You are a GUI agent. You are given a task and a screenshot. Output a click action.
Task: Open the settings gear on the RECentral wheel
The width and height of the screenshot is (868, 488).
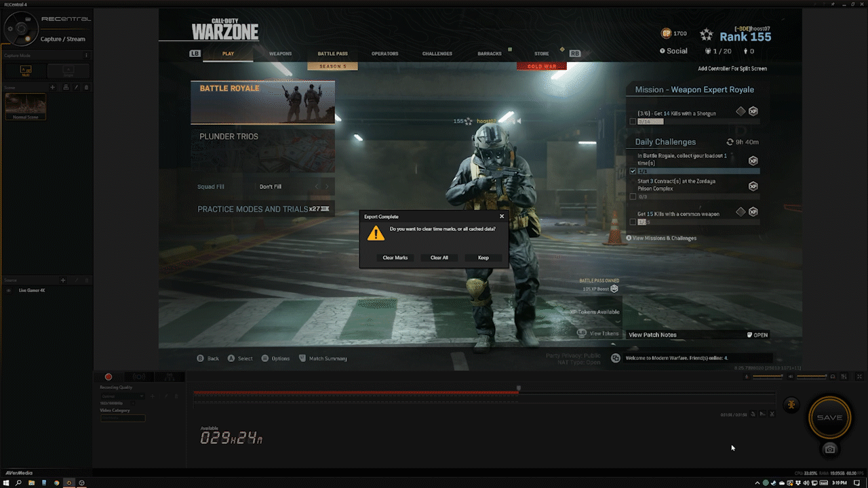pyautogui.click(x=10, y=28)
